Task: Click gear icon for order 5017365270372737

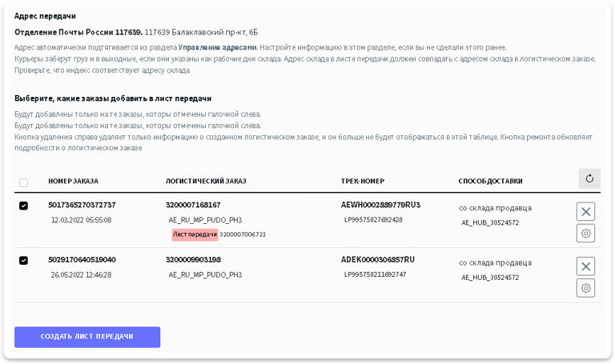Action: coord(585,233)
